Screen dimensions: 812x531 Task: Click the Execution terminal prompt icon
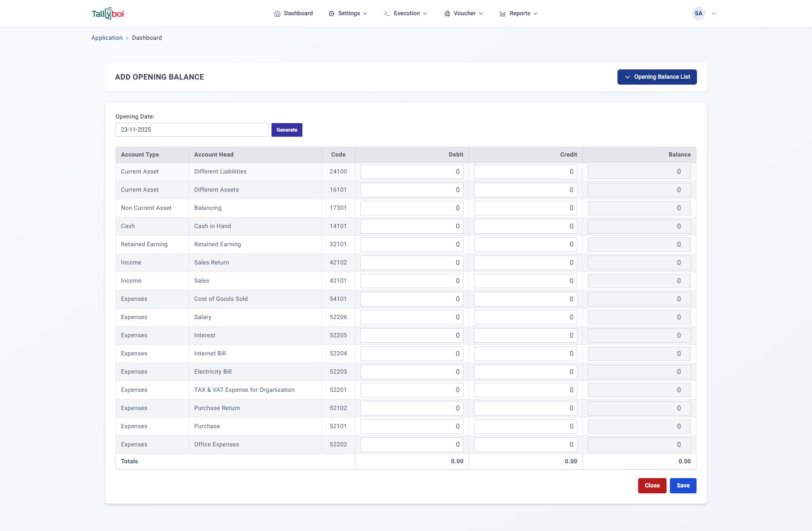click(x=387, y=14)
